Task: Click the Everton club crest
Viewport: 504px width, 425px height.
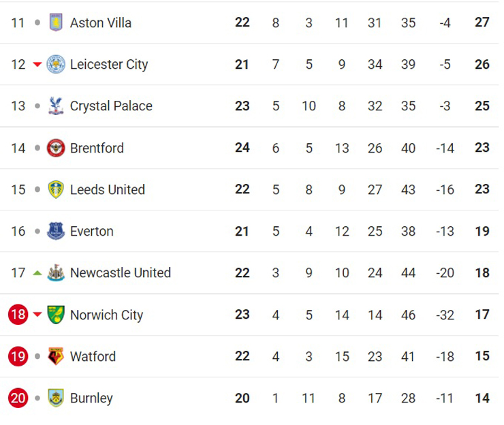Action: (x=55, y=231)
